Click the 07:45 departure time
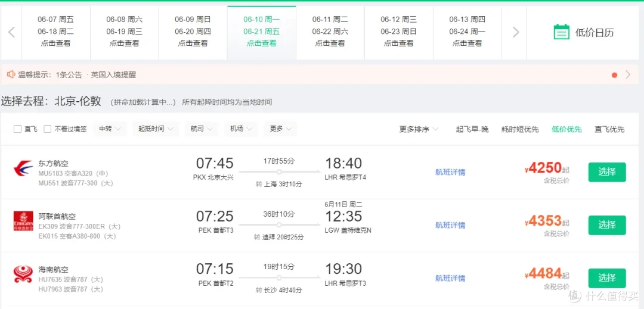The image size is (644, 309). pos(215,164)
